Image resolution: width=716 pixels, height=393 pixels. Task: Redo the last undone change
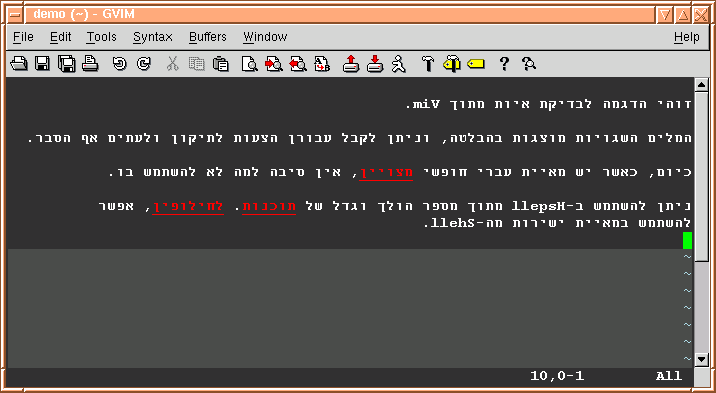click(144, 64)
